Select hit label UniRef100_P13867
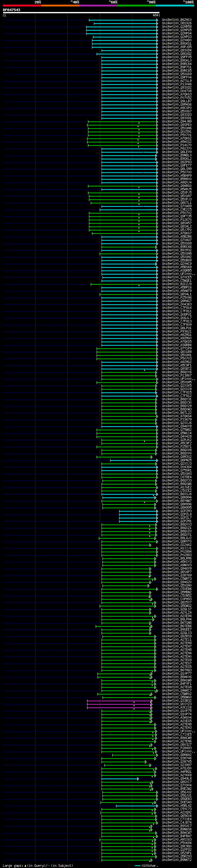197x868 pixels. point(177,375)
